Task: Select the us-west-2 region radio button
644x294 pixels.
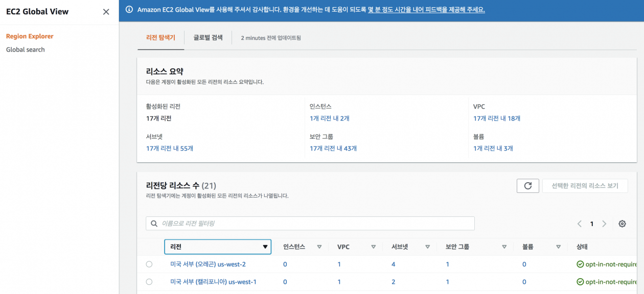Action: point(149,264)
